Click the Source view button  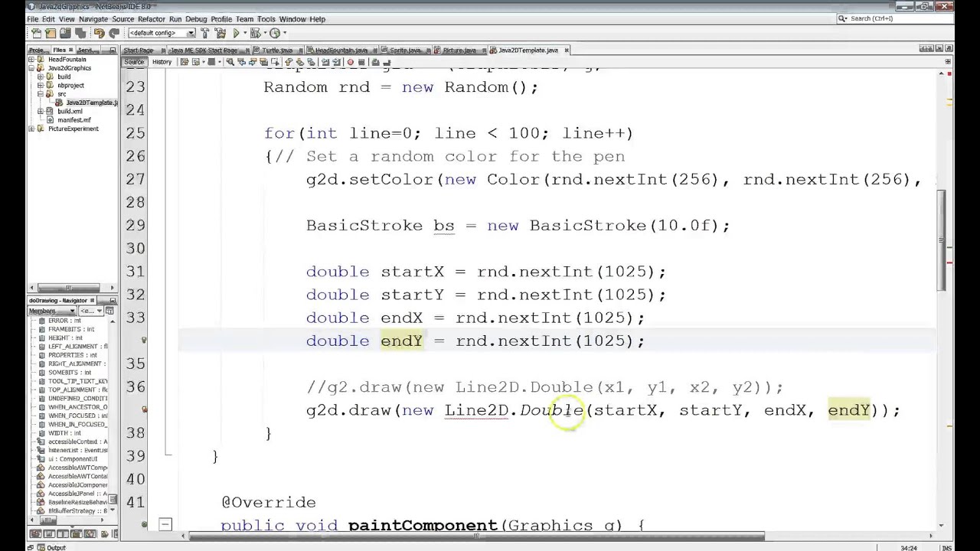click(x=134, y=62)
